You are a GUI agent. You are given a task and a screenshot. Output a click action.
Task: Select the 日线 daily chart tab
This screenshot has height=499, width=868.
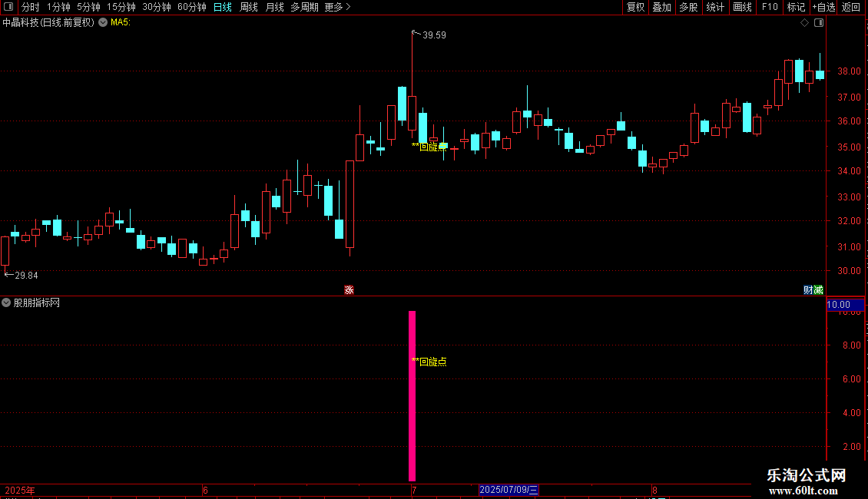click(x=223, y=7)
